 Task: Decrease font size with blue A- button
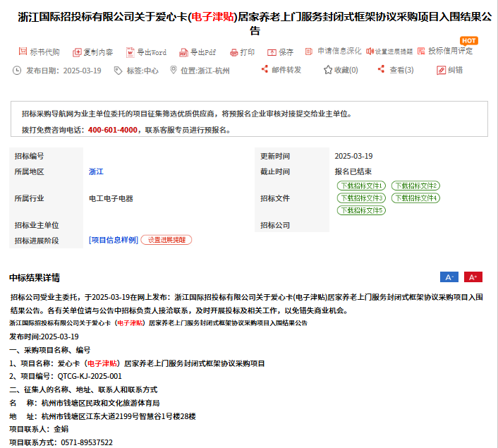[449, 277]
